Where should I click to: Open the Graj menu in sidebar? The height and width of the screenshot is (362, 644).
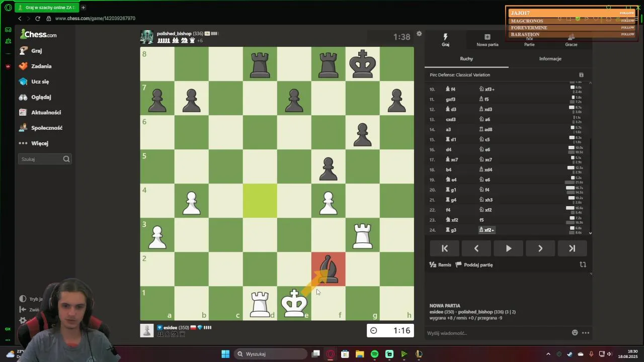tap(31, 51)
